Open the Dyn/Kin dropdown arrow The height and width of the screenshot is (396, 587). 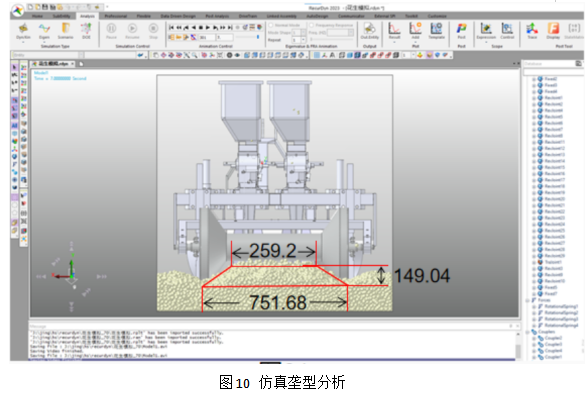[x=23, y=42]
